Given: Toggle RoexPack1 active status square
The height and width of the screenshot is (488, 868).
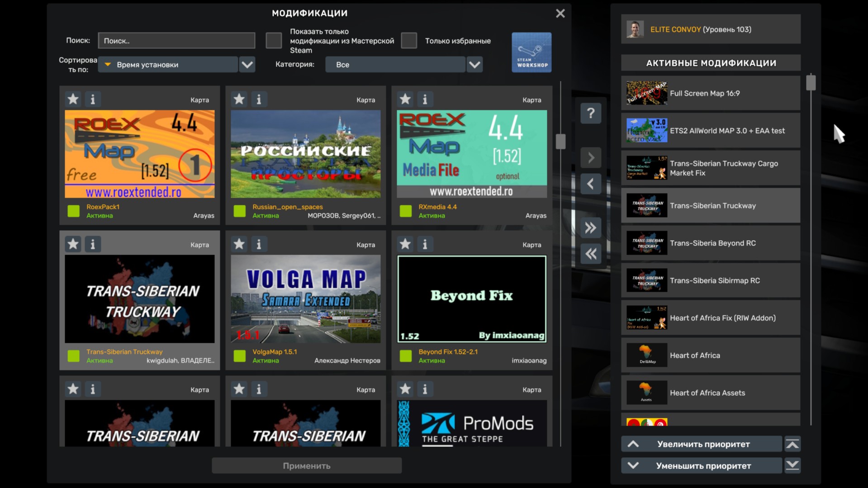Looking at the screenshot, I should click(x=73, y=211).
